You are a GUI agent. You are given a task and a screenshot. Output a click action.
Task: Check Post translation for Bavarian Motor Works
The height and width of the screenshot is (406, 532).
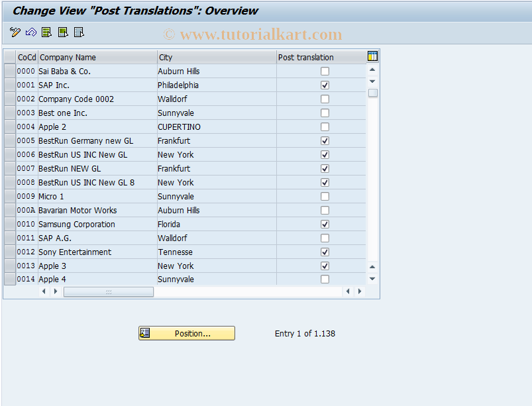325,211
